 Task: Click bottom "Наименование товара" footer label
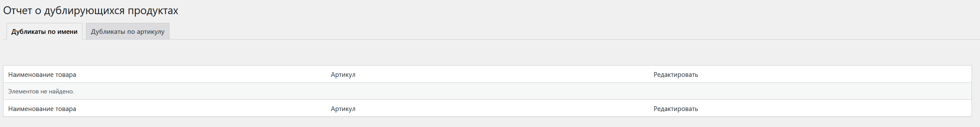coord(42,109)
